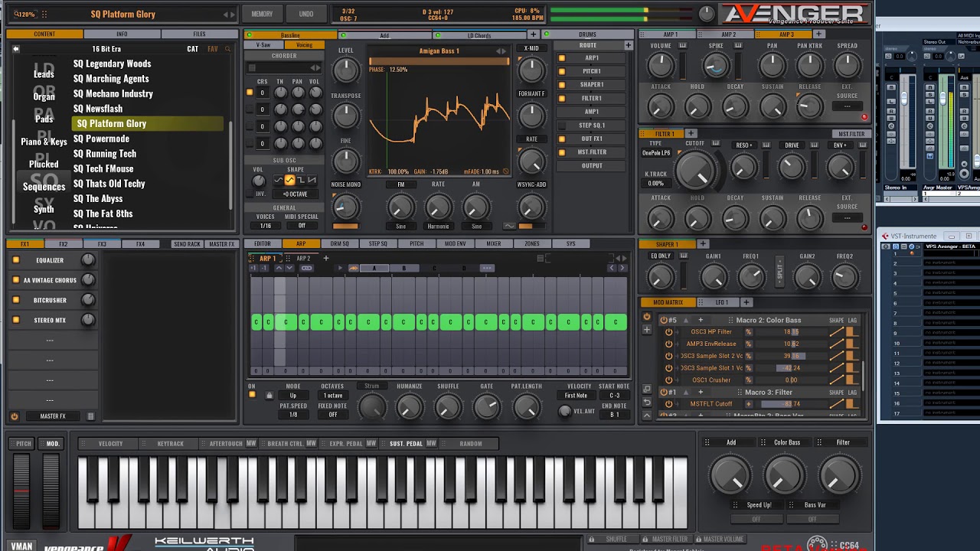Bypass MSTFLT Cutoff modulation power icon

(x=668, y=404)
